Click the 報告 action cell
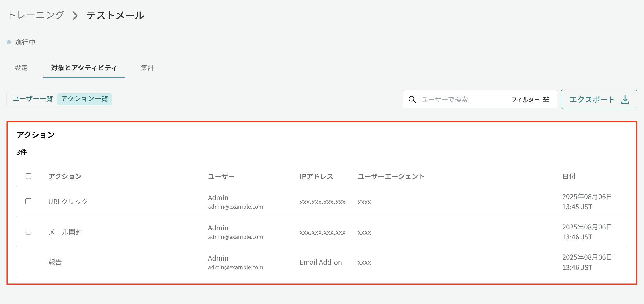Viewport: 644px width, 304px height. (x=55, y=262)
